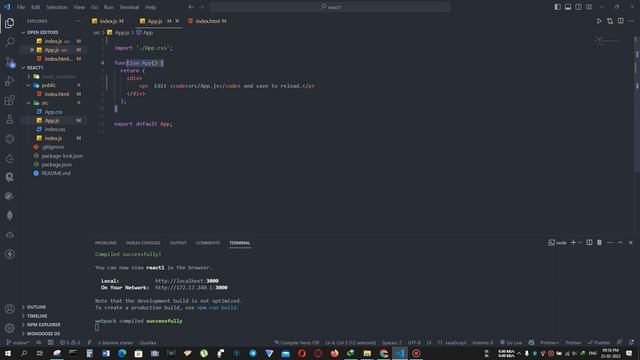The image size is (640, 360).
Task: Close the terminal panel
Action: 631,242
